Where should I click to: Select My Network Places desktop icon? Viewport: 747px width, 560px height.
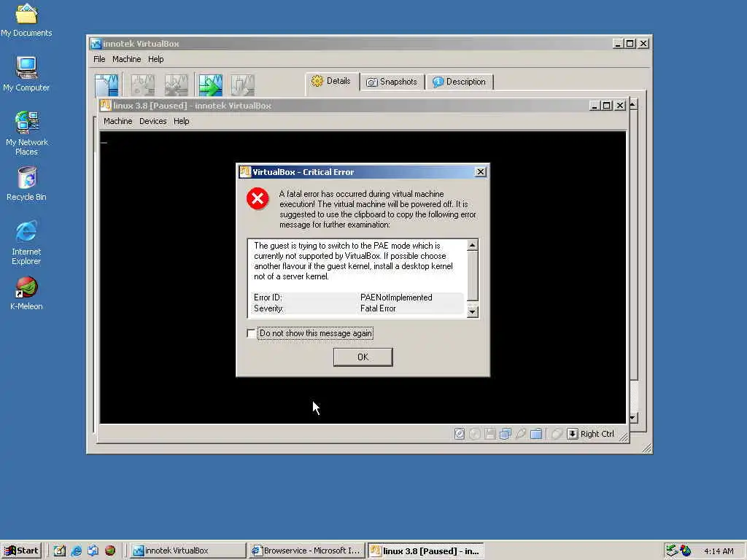[27, 133]
